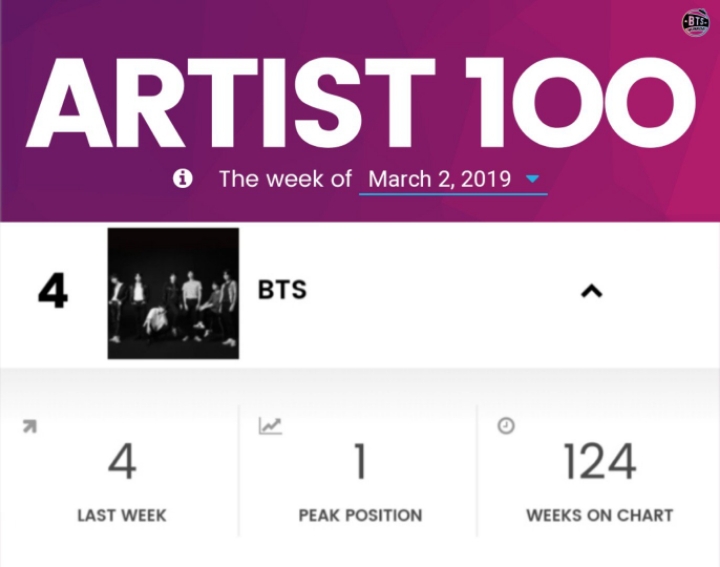
Task: Select the peak position value 1
Action: [x=360, y=461]
